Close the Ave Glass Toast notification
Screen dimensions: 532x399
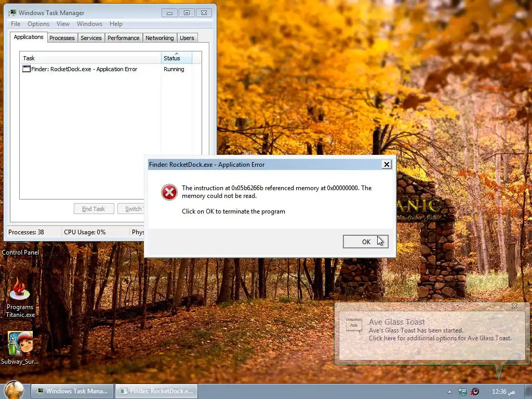(514, 306)
